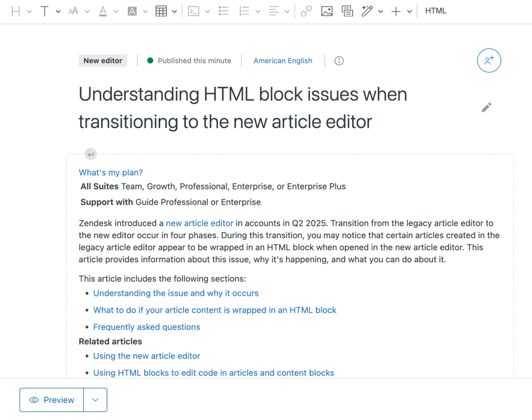Open Using HTML blocks to edit code link
Screen dimensions: 532x420
click(214, 373)
